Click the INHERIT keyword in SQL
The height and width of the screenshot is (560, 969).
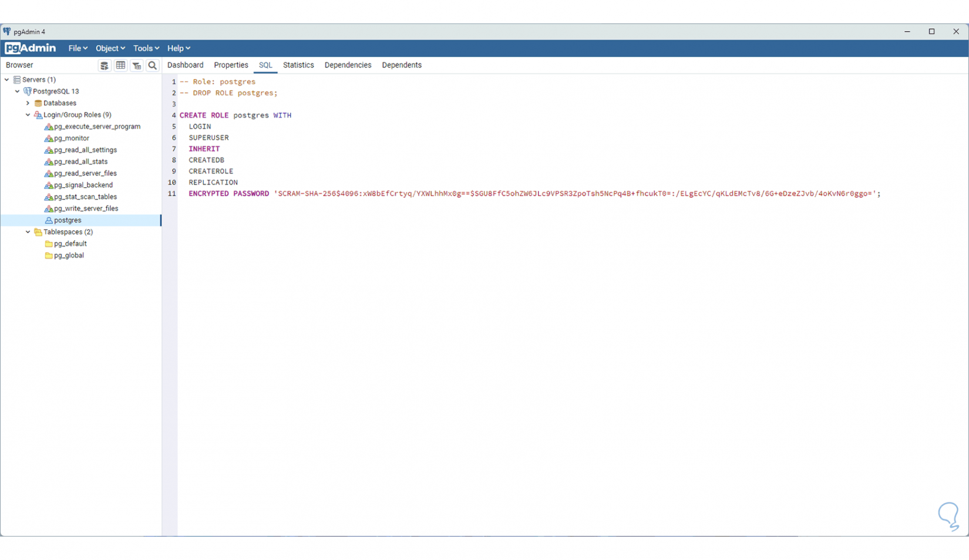click(x=204, y=149)
